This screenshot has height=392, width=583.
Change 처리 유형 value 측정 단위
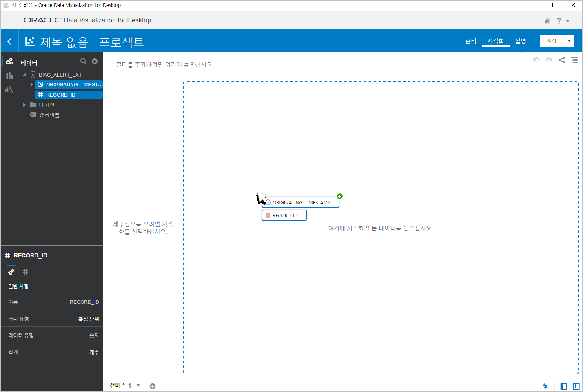[x=89, y=319]
